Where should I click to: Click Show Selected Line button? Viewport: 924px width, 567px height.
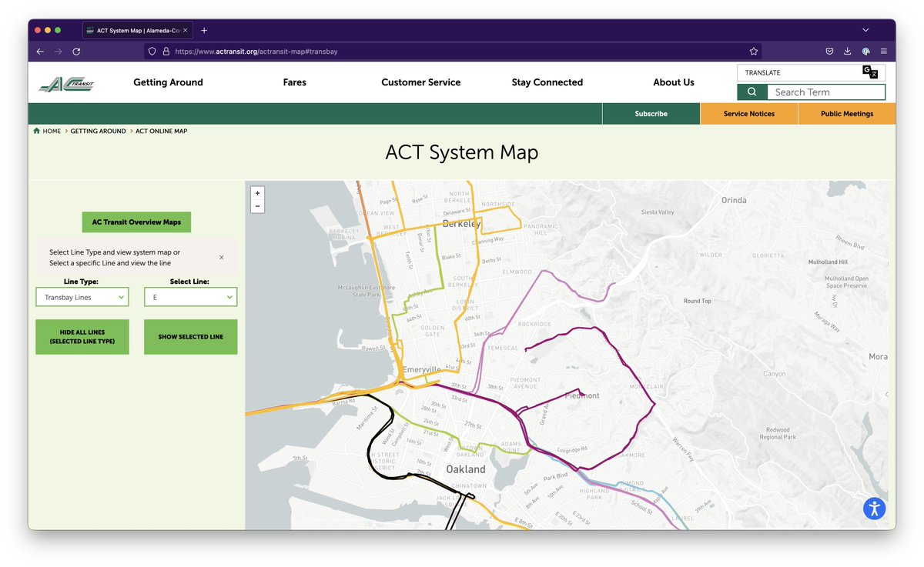tap(190, 337)
